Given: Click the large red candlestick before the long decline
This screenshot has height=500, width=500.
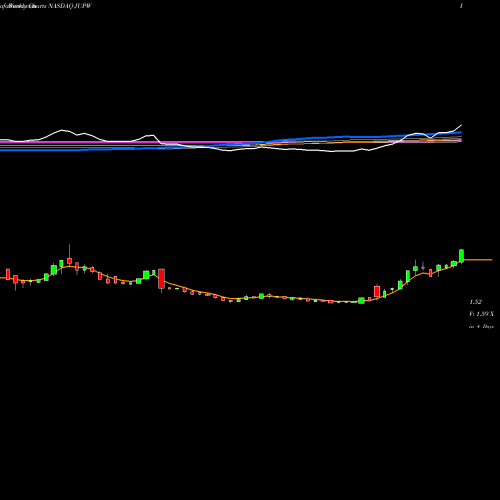Looking at the screenshot, I should [162, 279].
